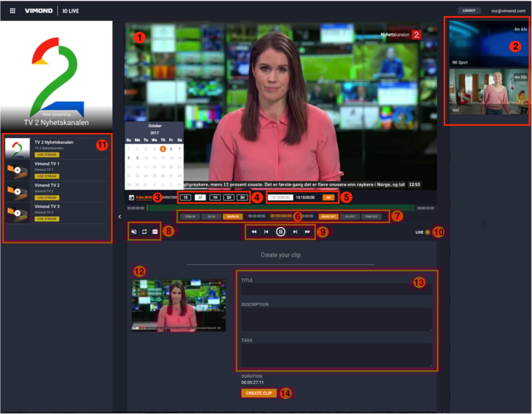This screenshot has height=414, width=532.
Task: Fast forward the video
Action: [308, 232]
